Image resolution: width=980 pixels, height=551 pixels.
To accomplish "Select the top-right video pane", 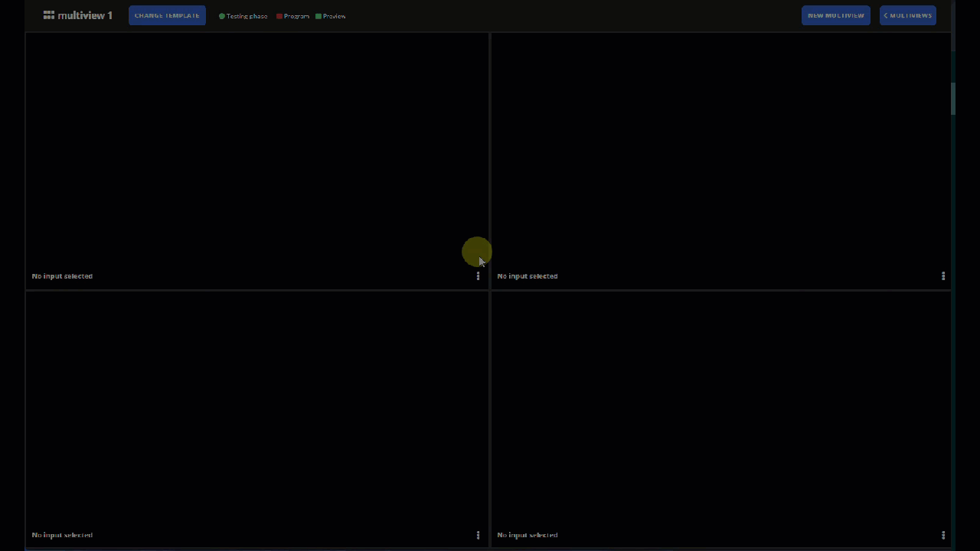I will click(720, 153).
